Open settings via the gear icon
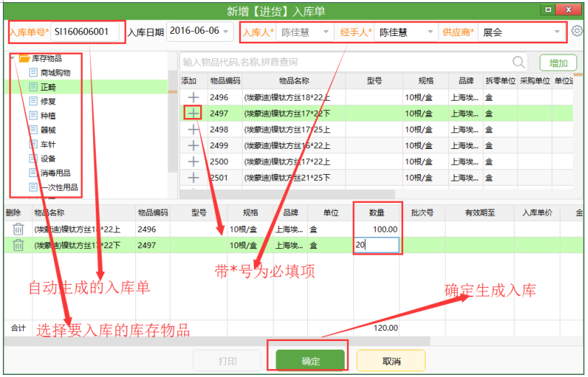Screen dimensions: 588x377 577,31
